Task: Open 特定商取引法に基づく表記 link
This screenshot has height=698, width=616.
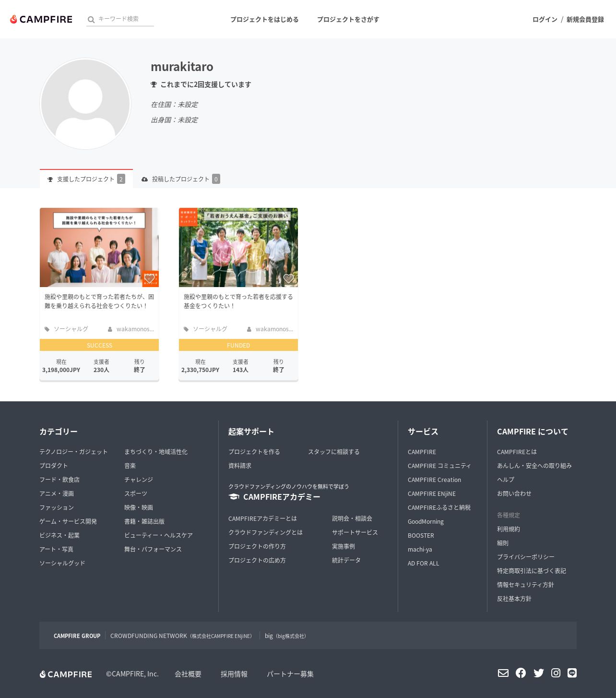Action: click(x=532, y=571)
